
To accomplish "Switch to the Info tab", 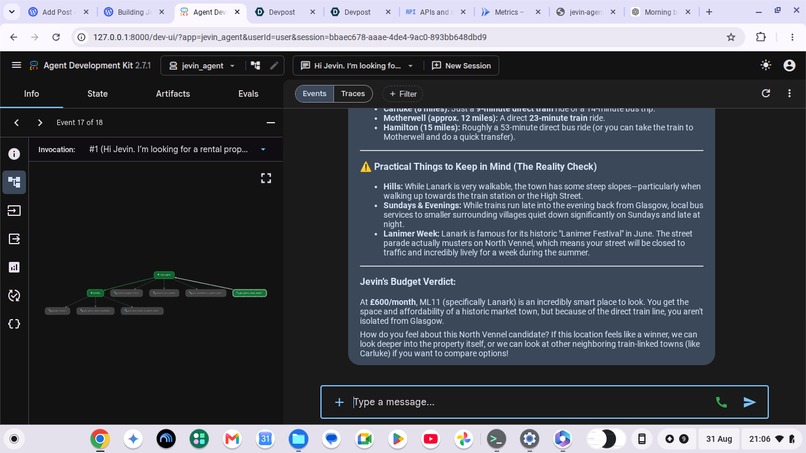I will (31, 94).
